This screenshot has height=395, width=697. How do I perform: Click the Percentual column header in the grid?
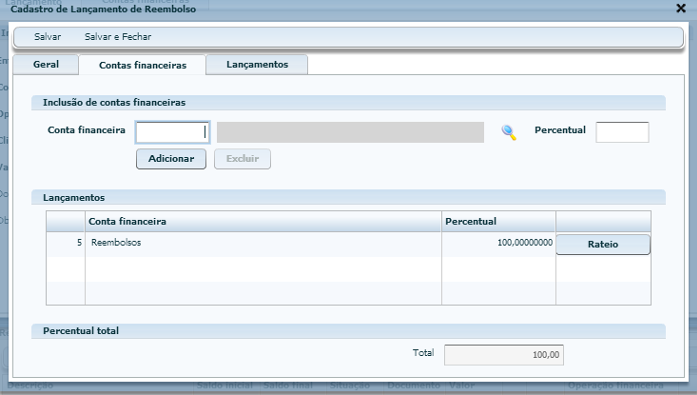pyautogui.click(x=498, y=221)
